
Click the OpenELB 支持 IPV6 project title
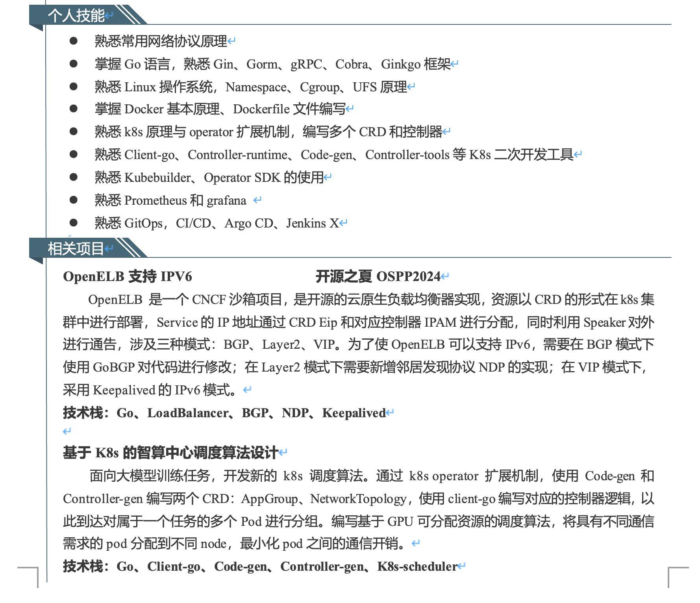point(127,277)
